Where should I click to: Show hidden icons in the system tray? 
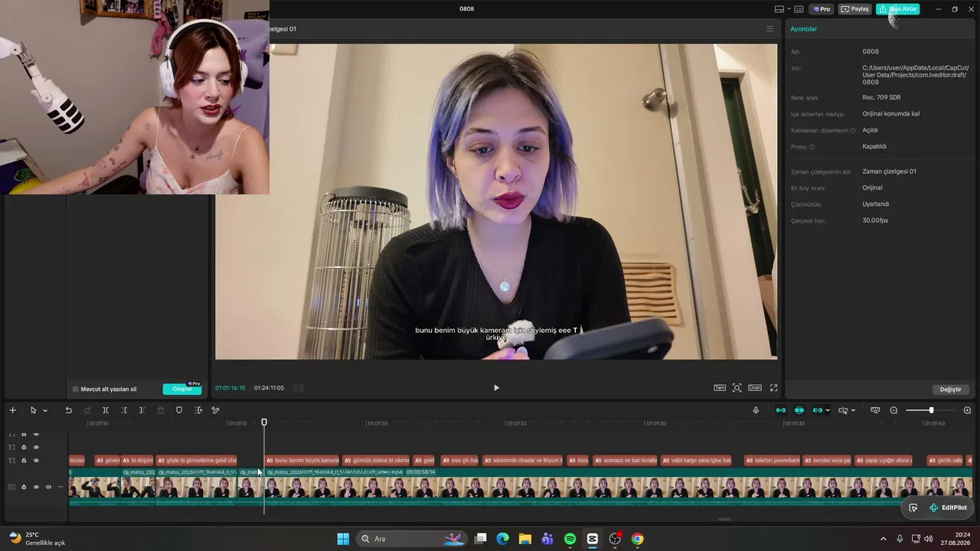pos(883,539)
